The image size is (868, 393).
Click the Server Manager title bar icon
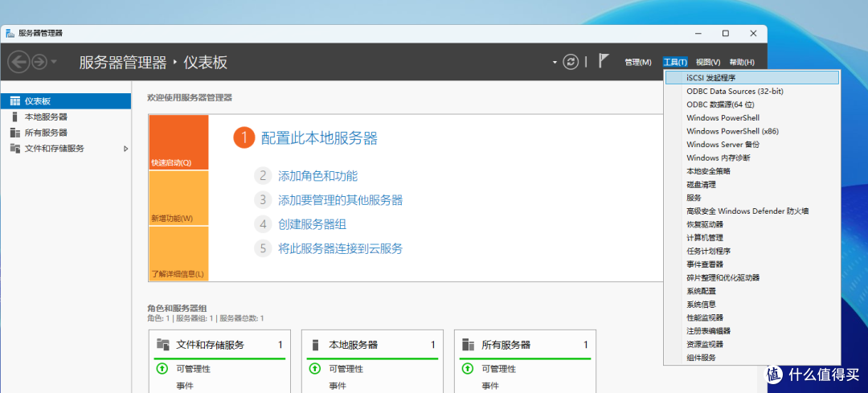tap(10, 33)
